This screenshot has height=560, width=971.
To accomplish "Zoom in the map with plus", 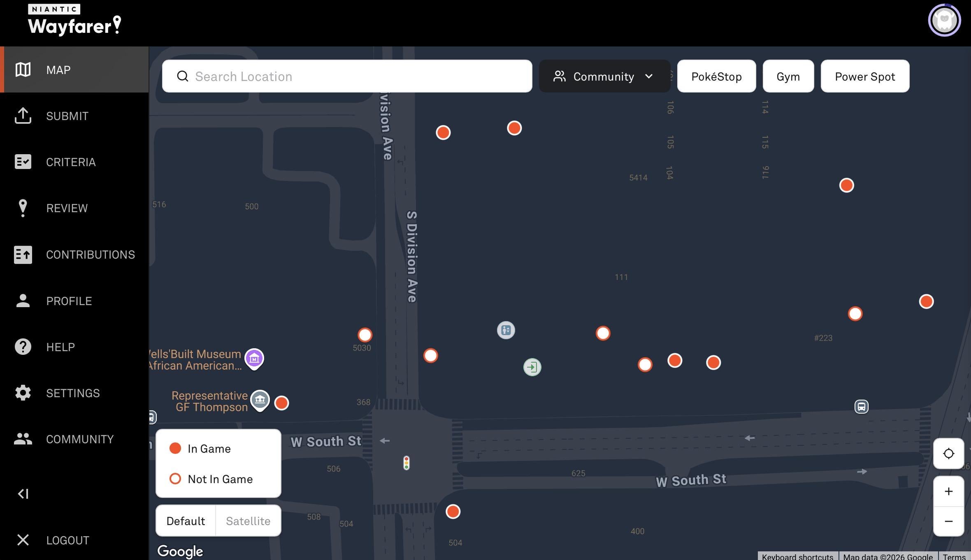I will coord(948,491).
